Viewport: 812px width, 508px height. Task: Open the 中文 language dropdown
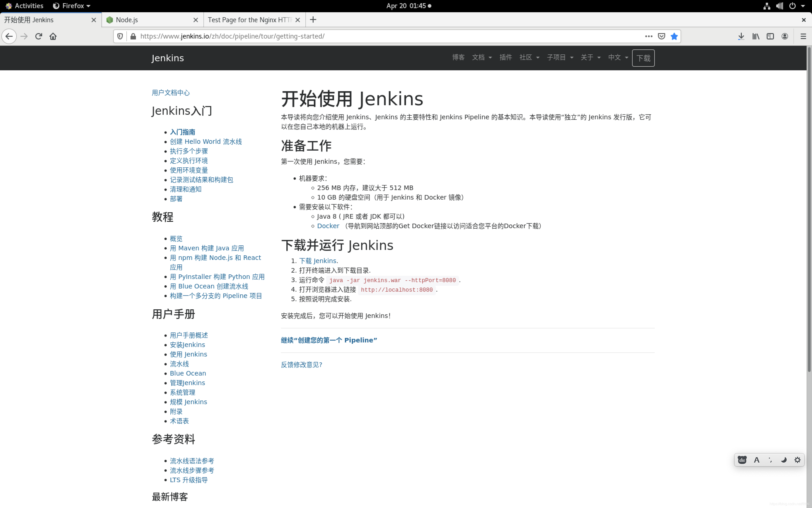618,57
